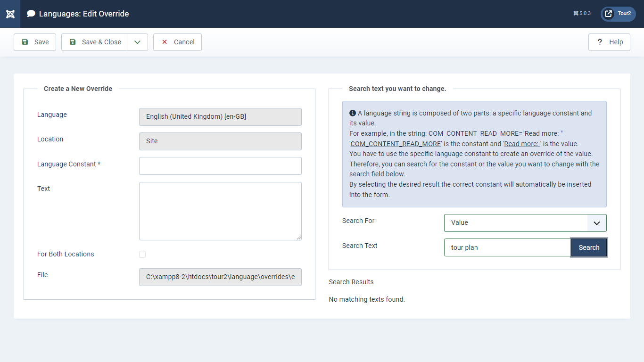644x362 pixels.
Task: Click the speech bubble icon beside the page title
Action: [31, 14]
